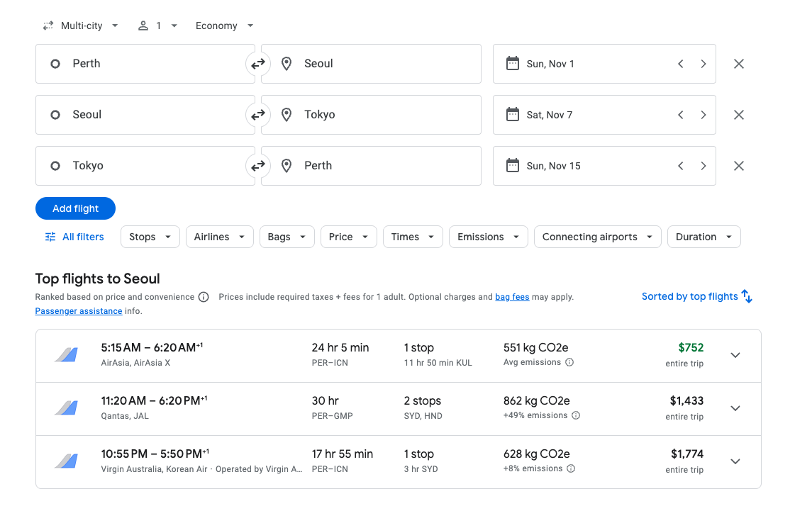Expand the Qantas, JAL flight details

pyautogui.click(x=735, y=408)
